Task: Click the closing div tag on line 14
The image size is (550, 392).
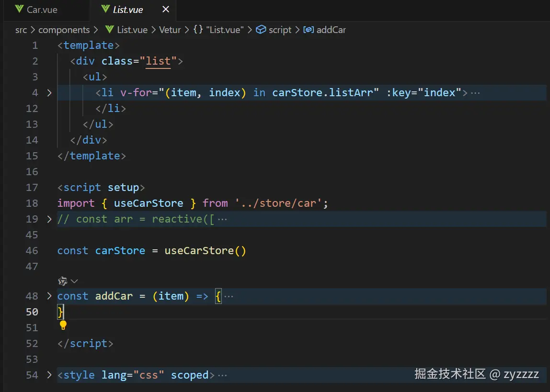Action: point(88,140)
